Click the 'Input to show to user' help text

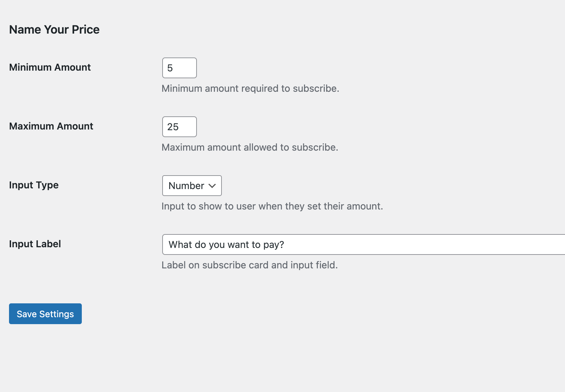(x=272, y=206)
